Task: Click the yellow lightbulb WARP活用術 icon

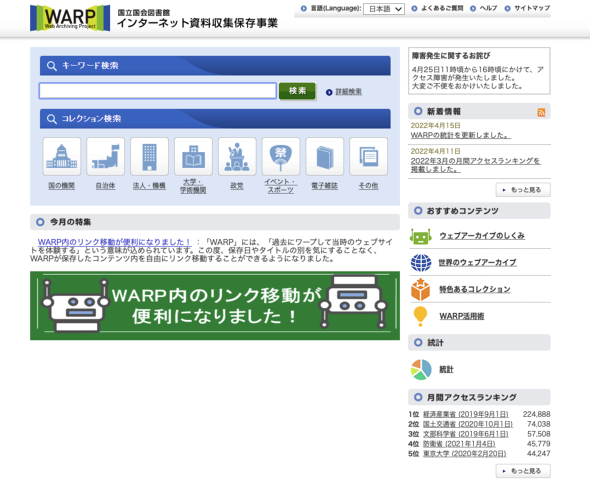Action: coord(420,316)
